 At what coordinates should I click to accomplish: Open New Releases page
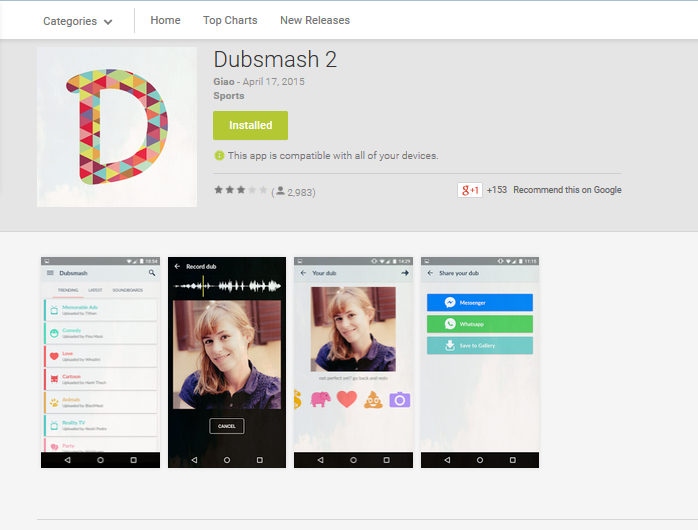[315, 20]
